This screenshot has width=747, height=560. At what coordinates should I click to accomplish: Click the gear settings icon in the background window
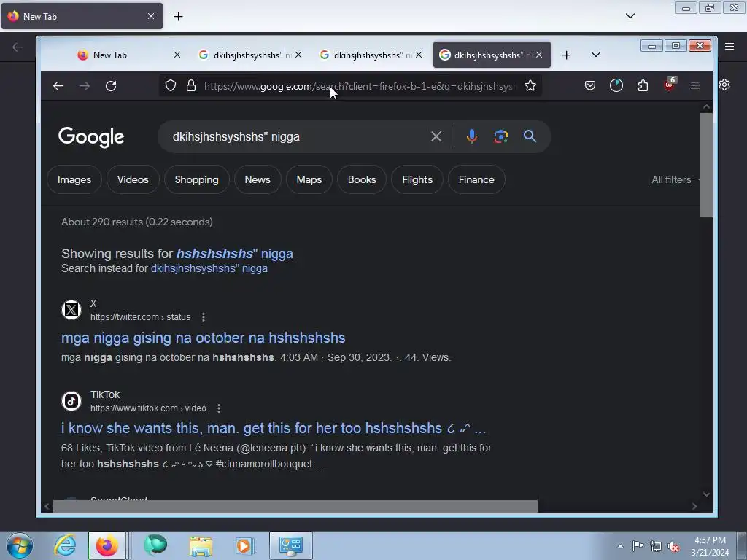pos(724,85)
